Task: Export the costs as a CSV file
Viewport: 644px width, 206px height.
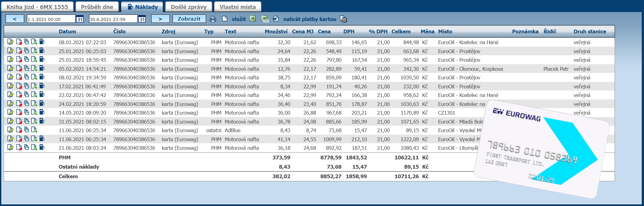Action: [x=265, y=19]
